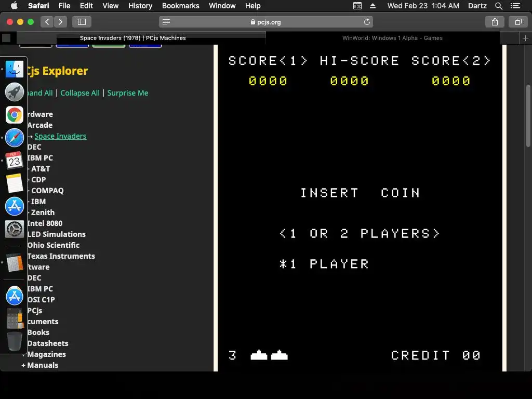Select OSI C1P tree item
532x399 pixels.
(x=41, y=300)
